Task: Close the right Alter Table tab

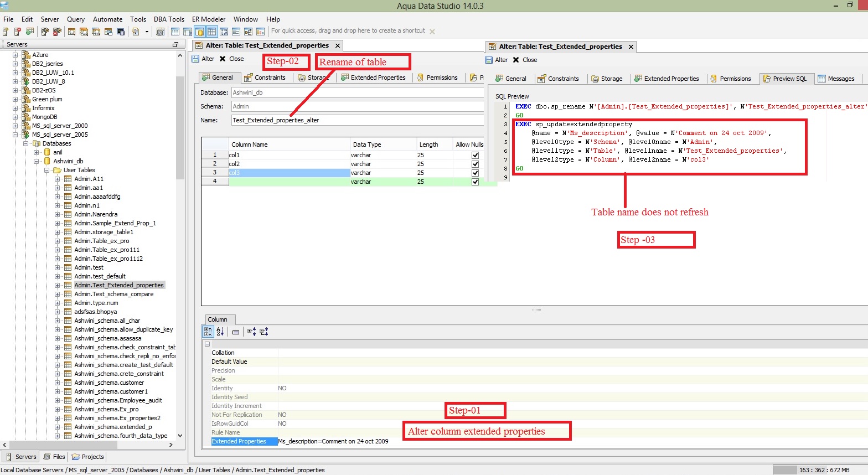Action: (x=631, y=47)
